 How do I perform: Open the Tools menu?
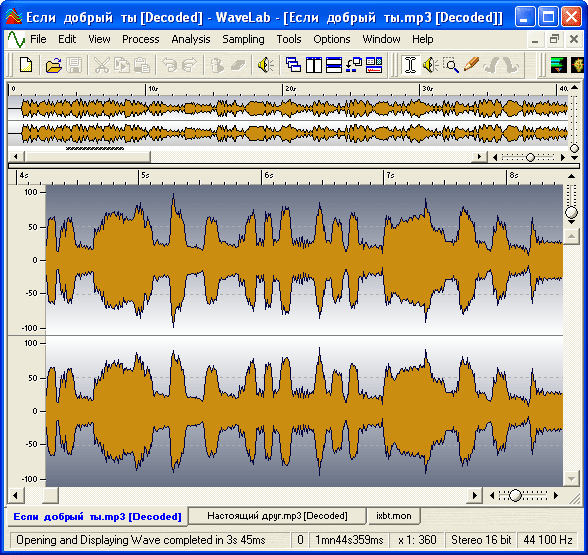289,39
